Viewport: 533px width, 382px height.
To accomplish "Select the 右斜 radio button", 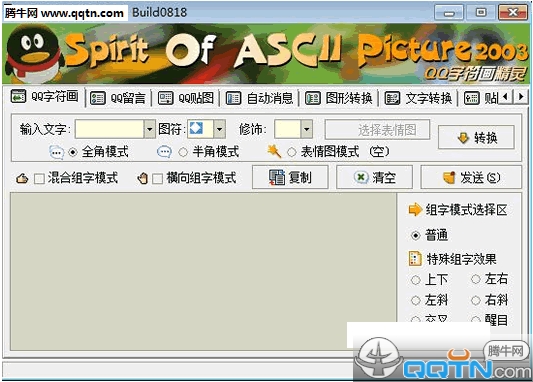I will [x=476, y=300].
